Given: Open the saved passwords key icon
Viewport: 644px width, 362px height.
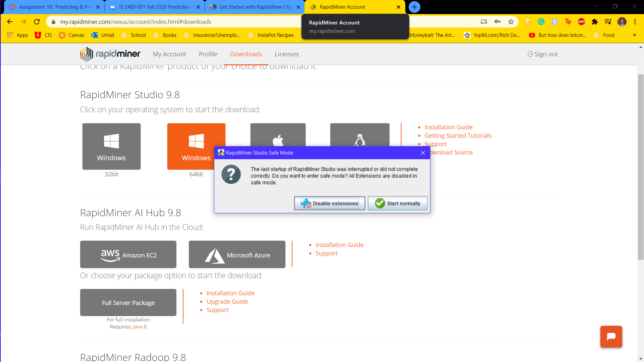Looking at the screenshot, I should tap(497, 22).
